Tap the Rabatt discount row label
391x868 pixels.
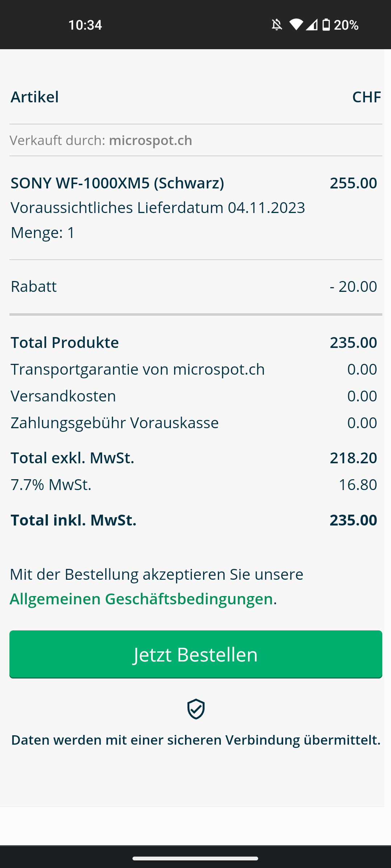(34, 286)
